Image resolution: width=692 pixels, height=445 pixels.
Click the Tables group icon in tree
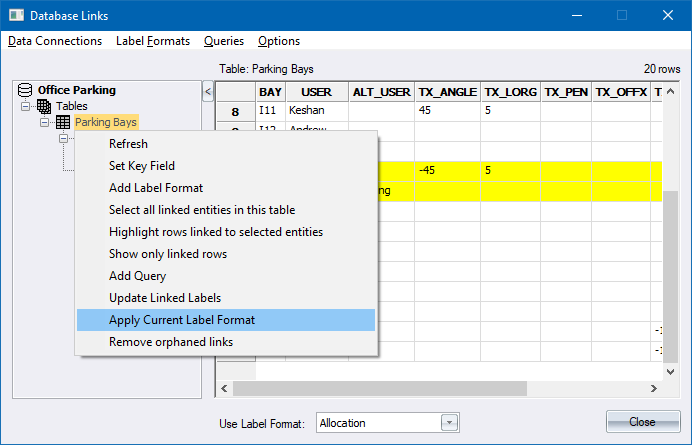coord(44,106)
